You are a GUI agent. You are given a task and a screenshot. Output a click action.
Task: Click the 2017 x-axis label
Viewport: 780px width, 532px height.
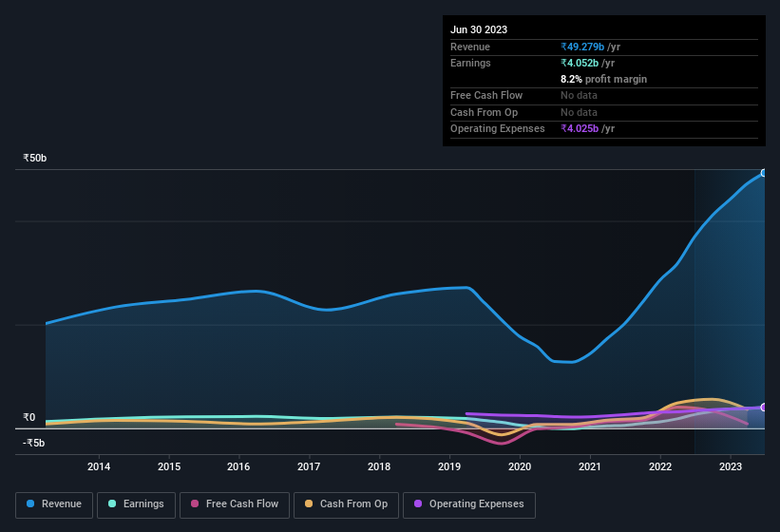tap(309, 466)
